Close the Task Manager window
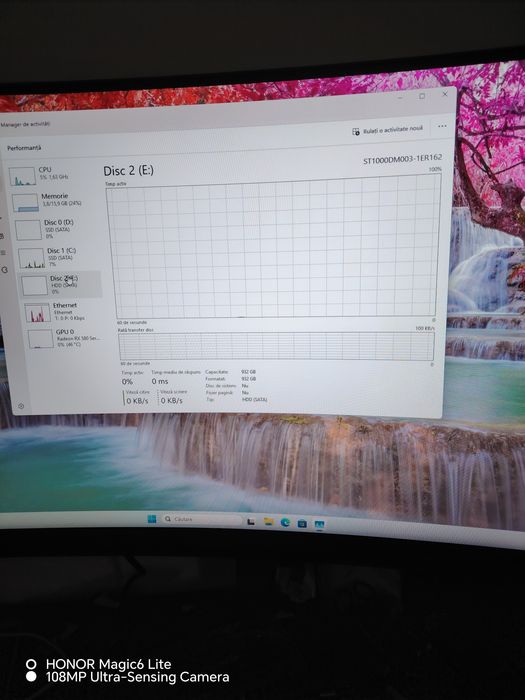This screenshot has width=525, height=700. coord(445,94)
